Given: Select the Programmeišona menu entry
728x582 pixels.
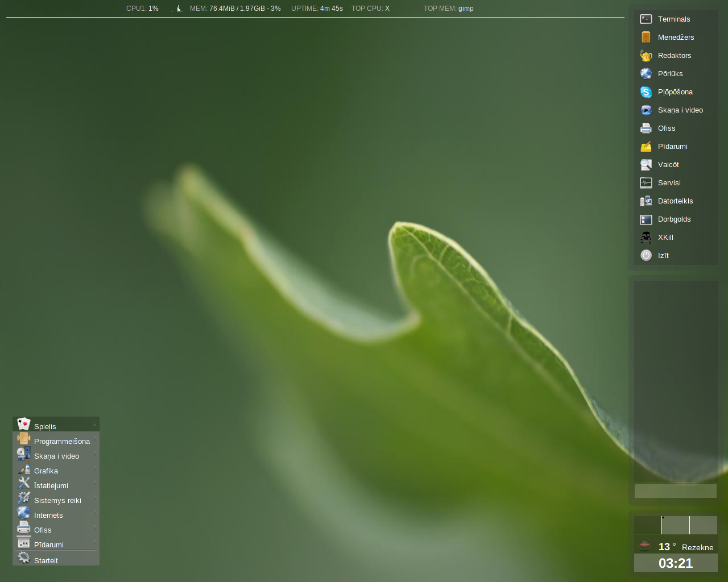Looking at the screenshot, I should point(56,439).
